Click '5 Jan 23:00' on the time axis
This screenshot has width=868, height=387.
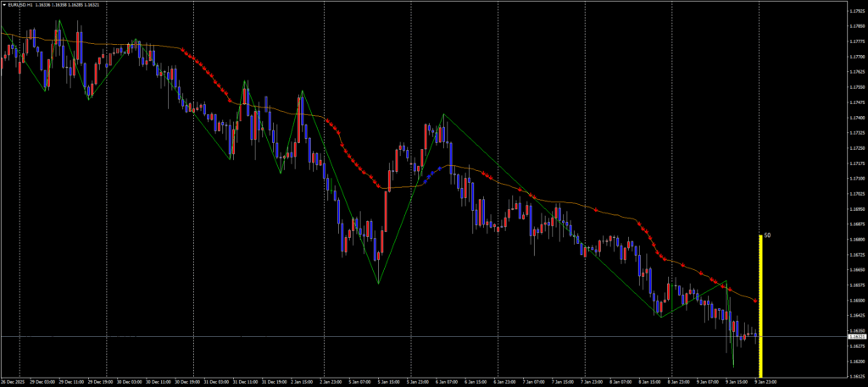(x=419, y=382)
